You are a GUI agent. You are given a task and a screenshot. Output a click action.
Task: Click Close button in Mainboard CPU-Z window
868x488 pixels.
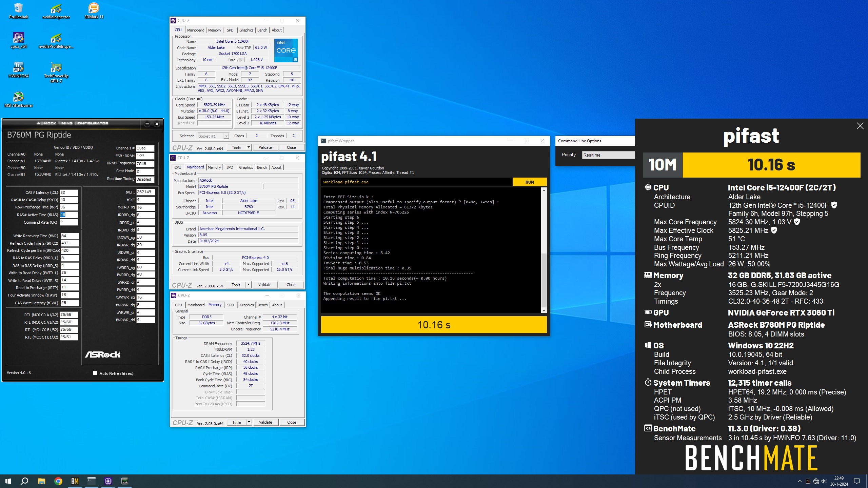click(291, 285)
